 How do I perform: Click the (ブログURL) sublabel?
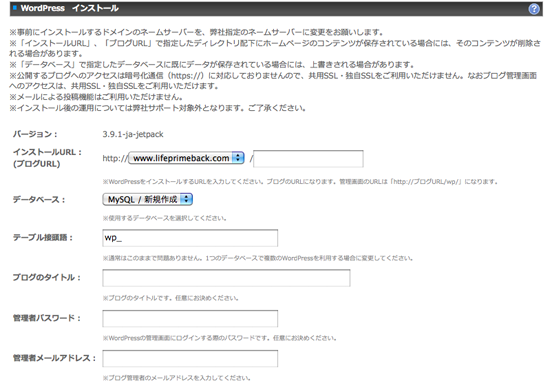pyautogui.click(x=36, y=164)
